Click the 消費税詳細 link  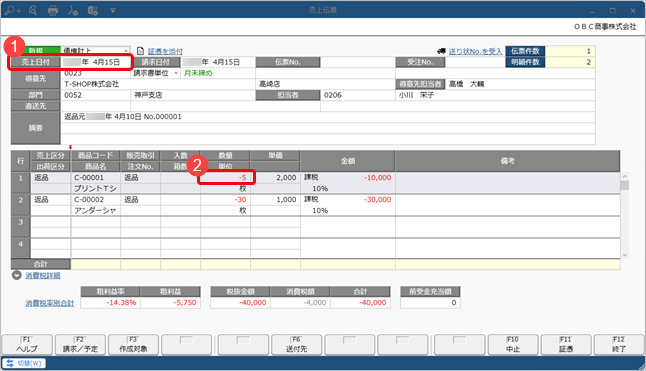click(43, 275)
